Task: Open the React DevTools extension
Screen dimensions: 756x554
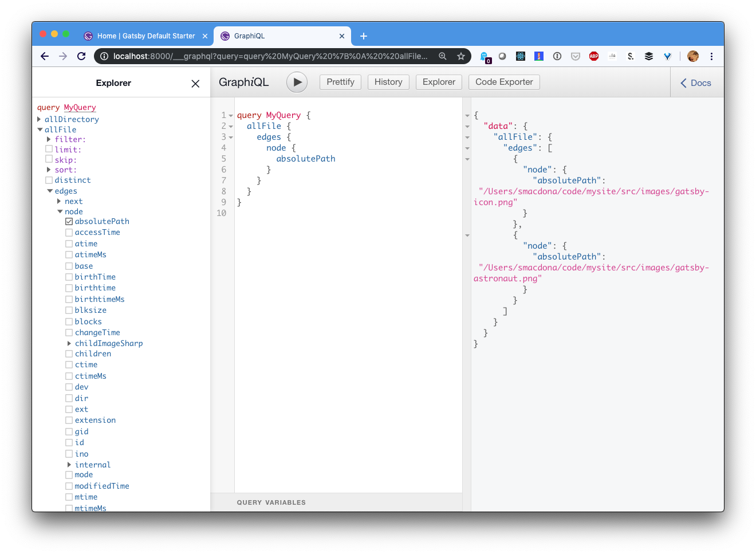Action: click(x=521, y=56)
